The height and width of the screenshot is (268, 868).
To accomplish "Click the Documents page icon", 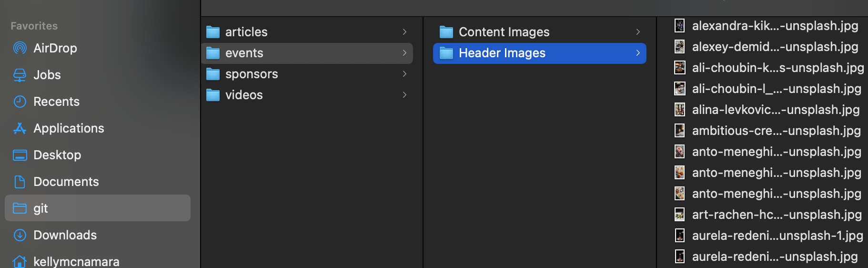I will pos(20,182).
